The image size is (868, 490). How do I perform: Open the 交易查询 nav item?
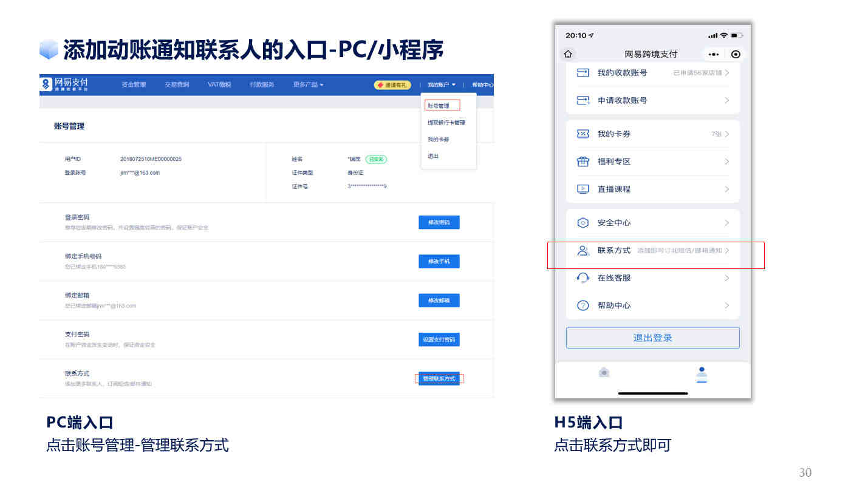(x=177, y=84)
